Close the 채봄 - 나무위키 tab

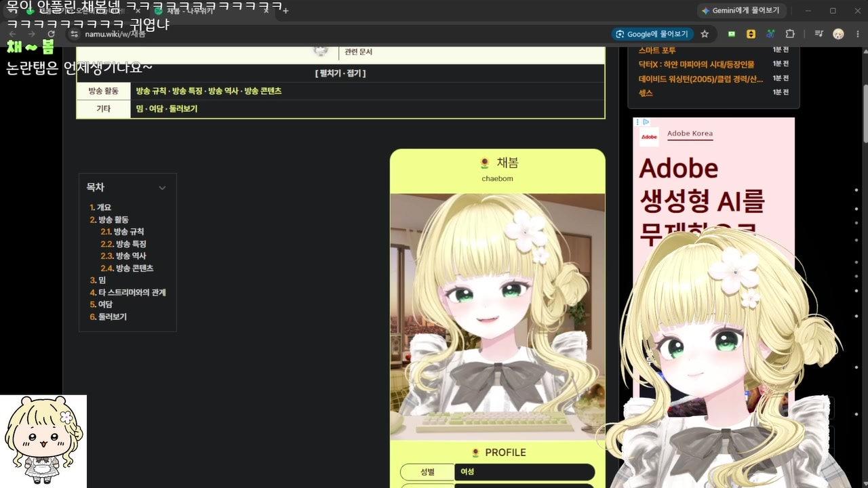267,11
